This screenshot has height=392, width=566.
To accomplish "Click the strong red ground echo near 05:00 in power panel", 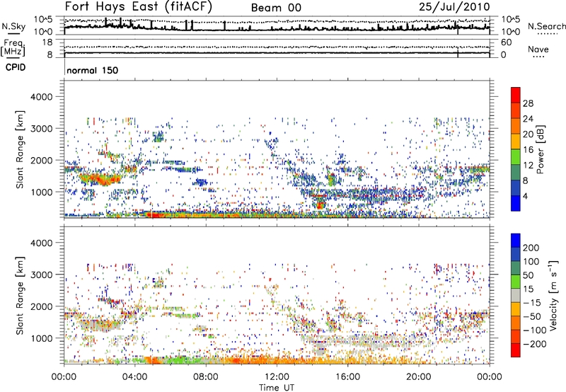I will point(154,215).
